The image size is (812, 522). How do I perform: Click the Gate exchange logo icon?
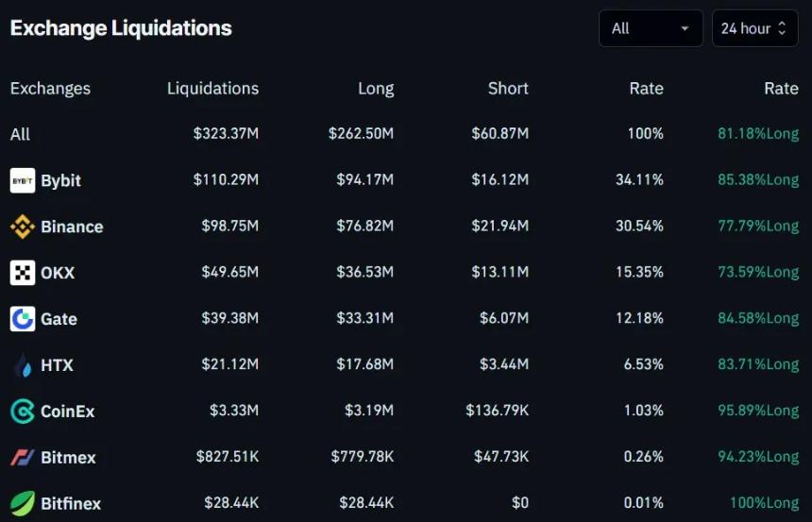(23, 319)
